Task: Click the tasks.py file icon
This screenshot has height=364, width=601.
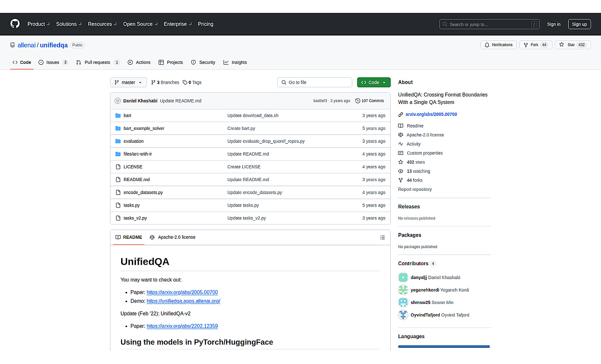Action: 118,205
